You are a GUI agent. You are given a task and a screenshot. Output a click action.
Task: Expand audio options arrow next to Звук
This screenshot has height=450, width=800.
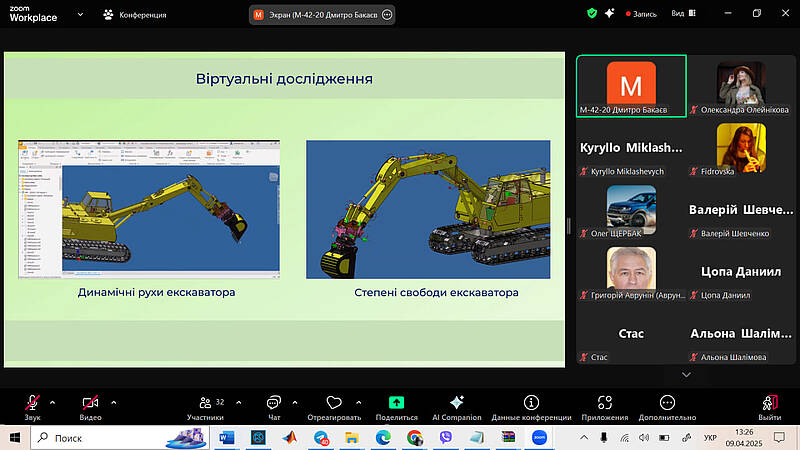pyautogui.click(x=53, y=402)
